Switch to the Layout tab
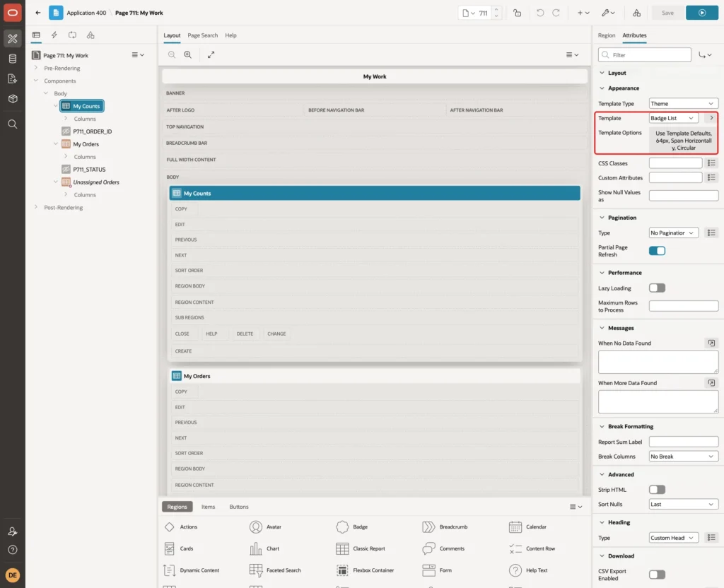Screen dimensions: 724x588 tap(172, 35)
